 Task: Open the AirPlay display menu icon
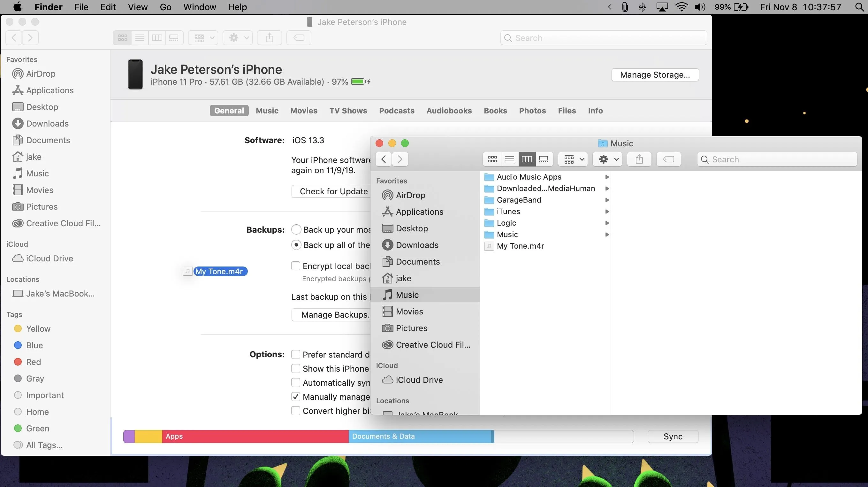662,7
